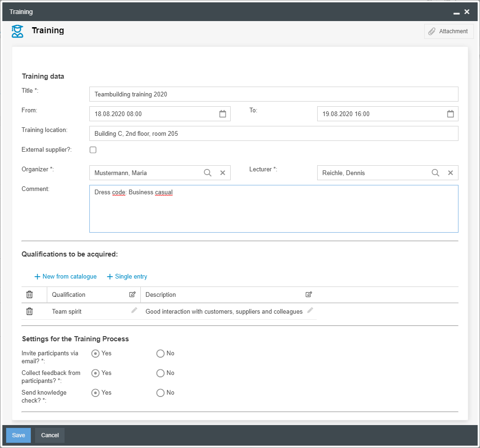Screen dimensions: 480x448
Task: Edit the Team spirit qualification pencil icon
Action: (x=134, y=310)
